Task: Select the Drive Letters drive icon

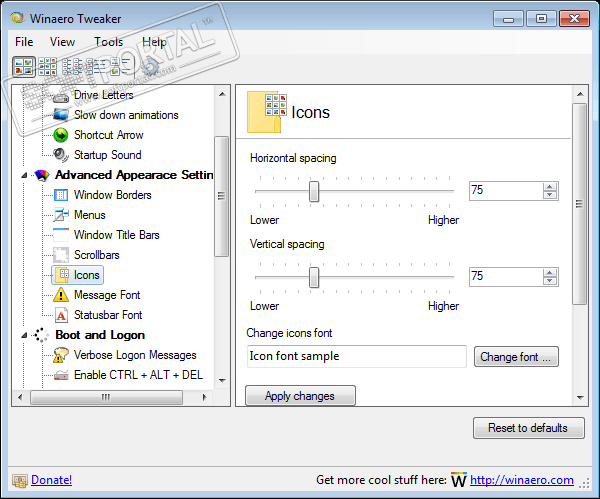Action: click(60, 96)
